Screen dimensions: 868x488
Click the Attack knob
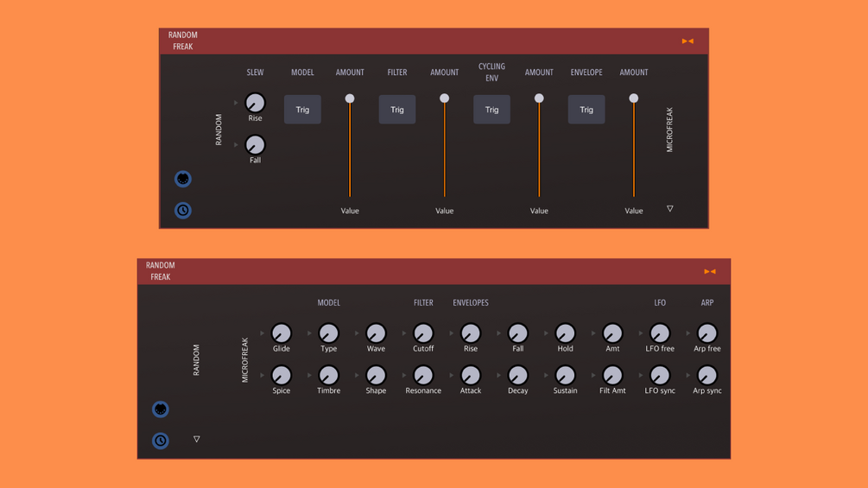pos(471,375)
